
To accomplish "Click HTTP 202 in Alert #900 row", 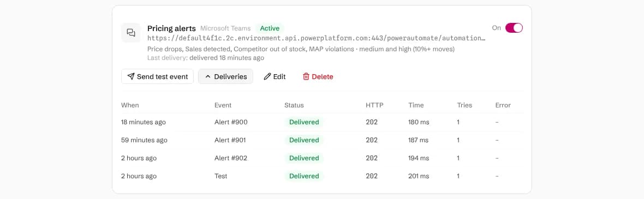I will click(372, 122).
